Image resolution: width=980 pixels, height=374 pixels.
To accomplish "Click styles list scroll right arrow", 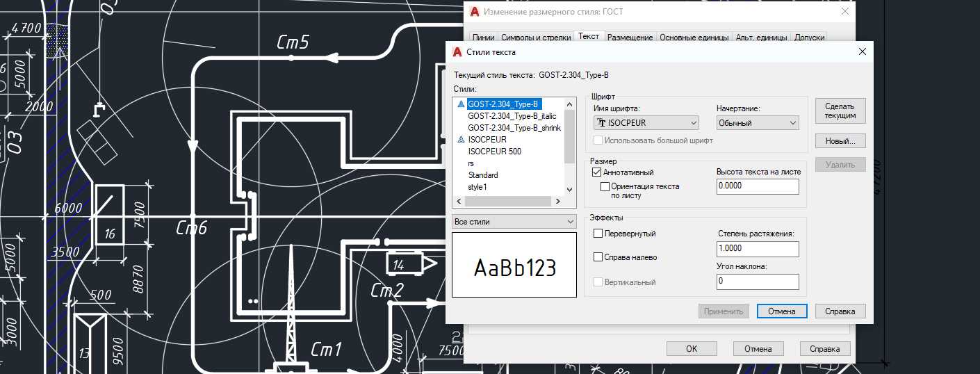I will pyautogui.click(x=557, y=201).
